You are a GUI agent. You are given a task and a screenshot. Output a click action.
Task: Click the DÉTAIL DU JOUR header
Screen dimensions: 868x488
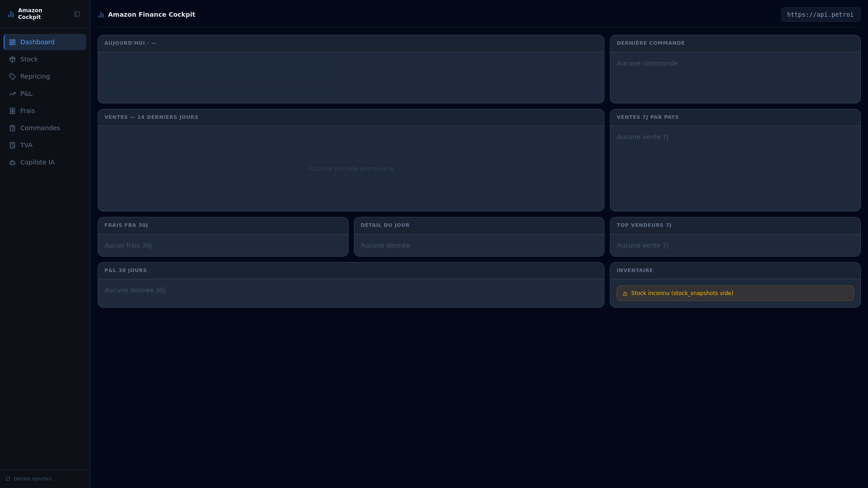479,225
